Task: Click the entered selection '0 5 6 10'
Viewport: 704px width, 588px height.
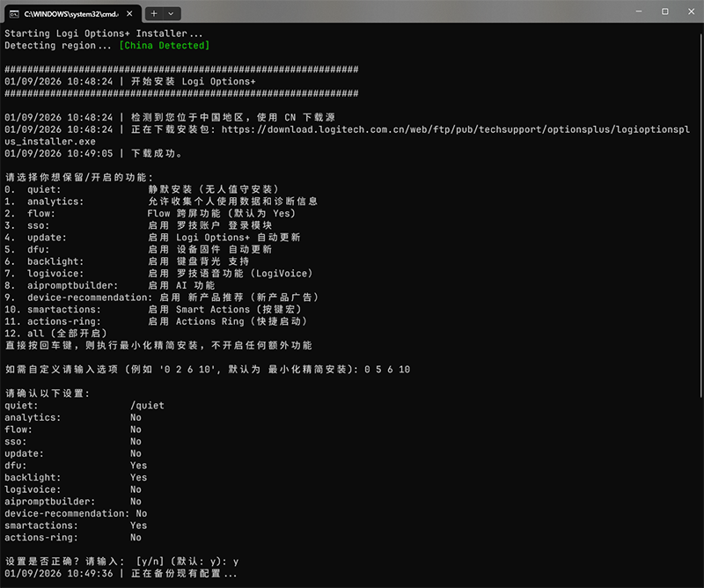Action: 387,369
